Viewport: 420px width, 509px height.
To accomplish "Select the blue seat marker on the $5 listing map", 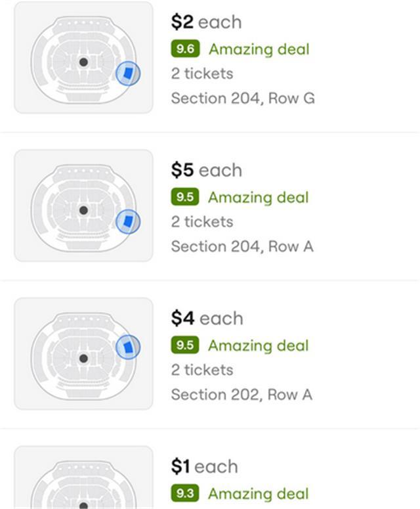I will tap(128, 222).
